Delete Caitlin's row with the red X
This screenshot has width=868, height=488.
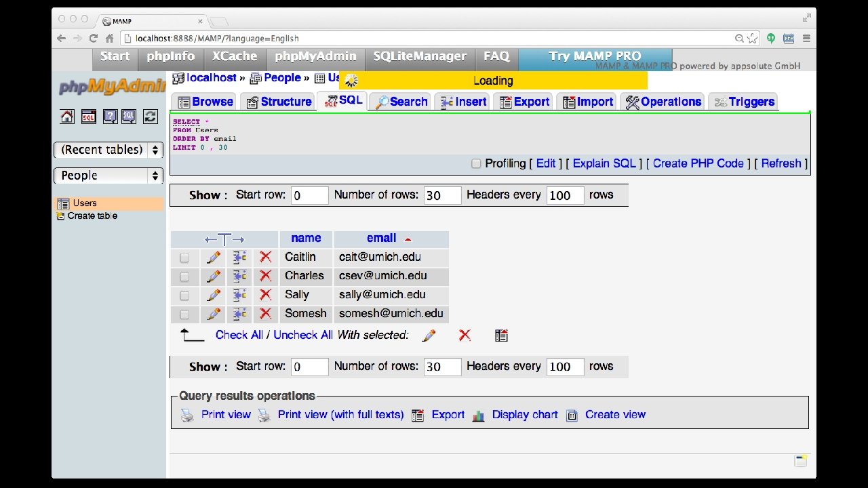(265, 257)
